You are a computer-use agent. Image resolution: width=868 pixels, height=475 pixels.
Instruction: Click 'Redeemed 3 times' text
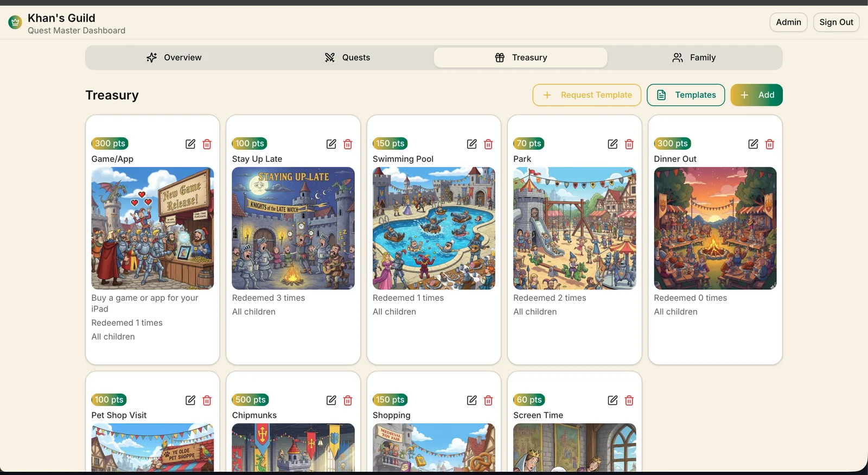coord(269,298)
